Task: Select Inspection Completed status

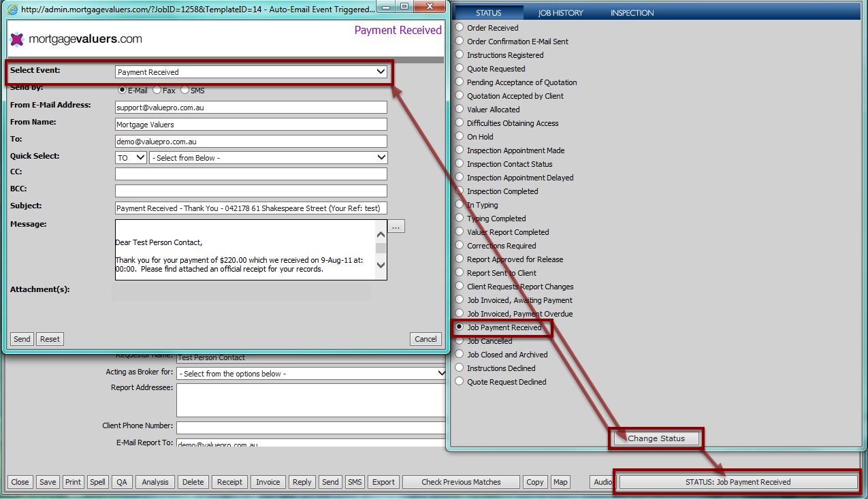Action: [x=460, y=191]
